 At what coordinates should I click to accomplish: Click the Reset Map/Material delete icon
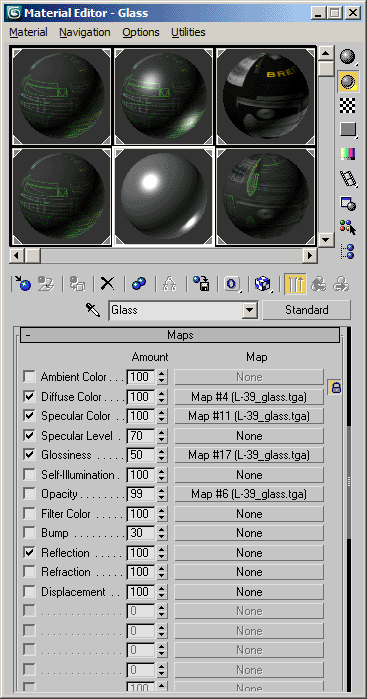coord(107,284)
